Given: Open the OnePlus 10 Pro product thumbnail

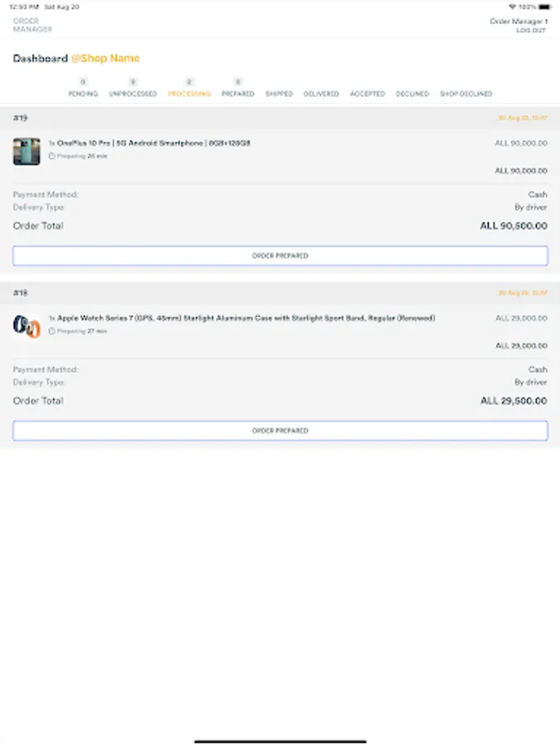Looking at the screenshot, I should pos(27,152).
